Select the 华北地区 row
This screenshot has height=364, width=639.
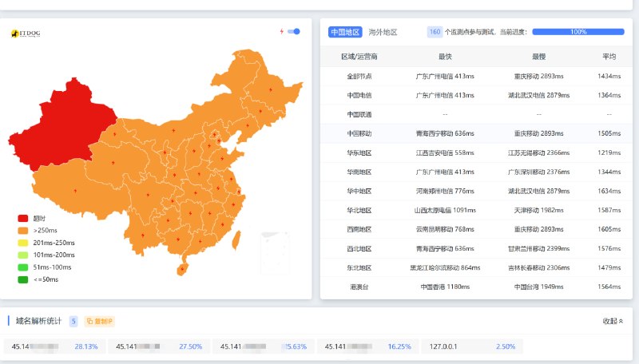point(476,210)
